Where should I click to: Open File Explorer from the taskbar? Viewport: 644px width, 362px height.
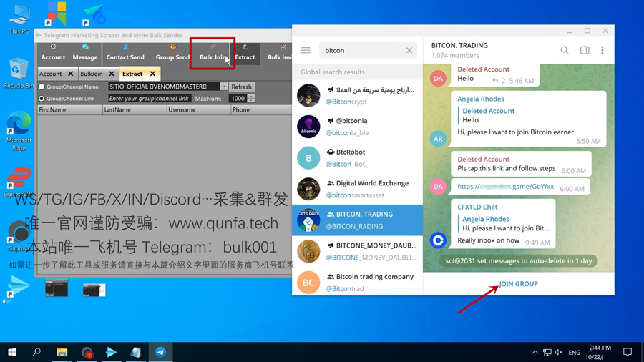pos(62,352)
